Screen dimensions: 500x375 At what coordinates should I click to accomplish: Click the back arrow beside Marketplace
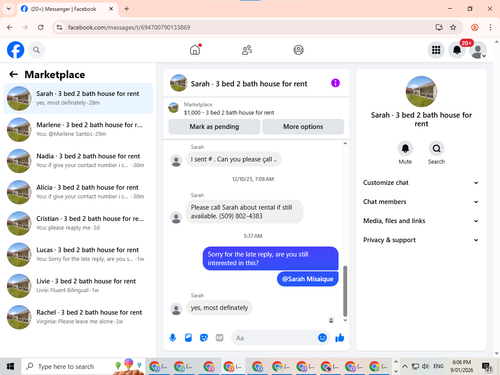tap(13, 74)
